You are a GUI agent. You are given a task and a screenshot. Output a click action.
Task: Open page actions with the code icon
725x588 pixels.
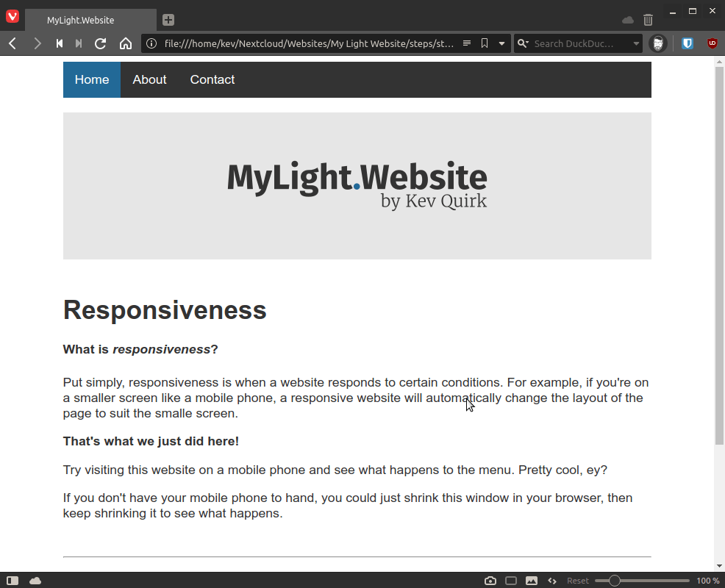[551, 580]
